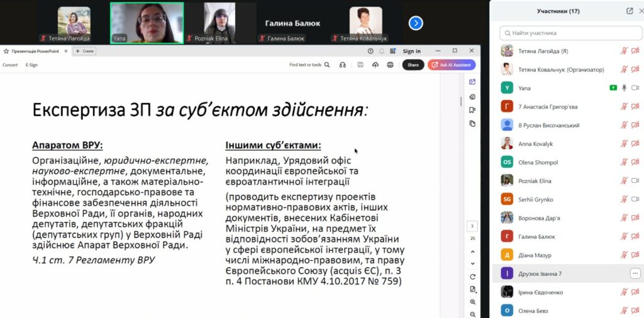Click the zoom in magnifier icon
644x318 pixels.
[472, 302]
